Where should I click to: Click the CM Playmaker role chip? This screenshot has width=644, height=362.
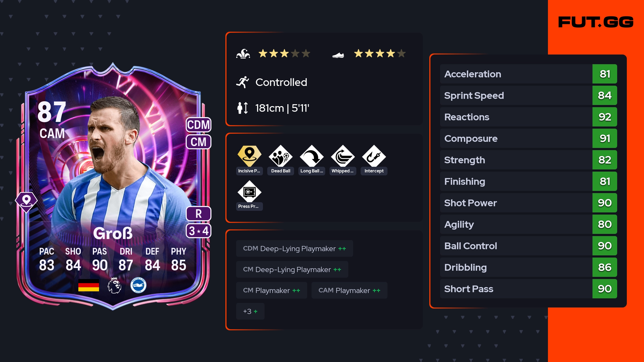[272, 290]
